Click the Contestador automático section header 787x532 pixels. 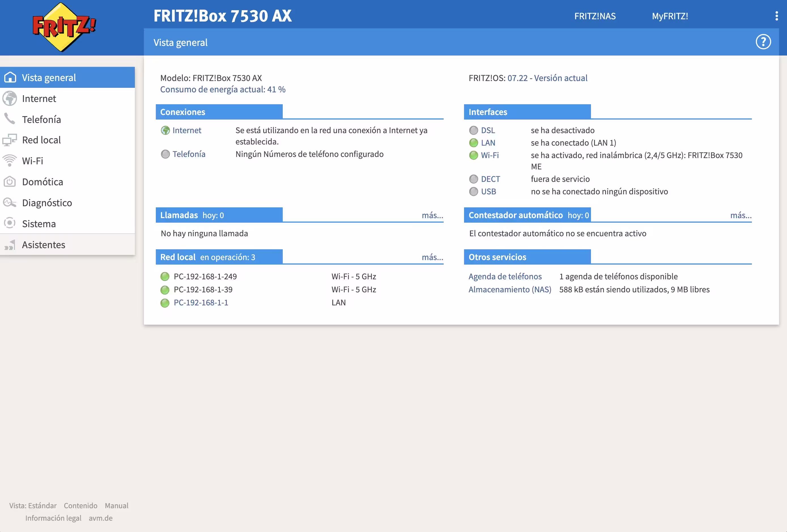click(527, 215)
